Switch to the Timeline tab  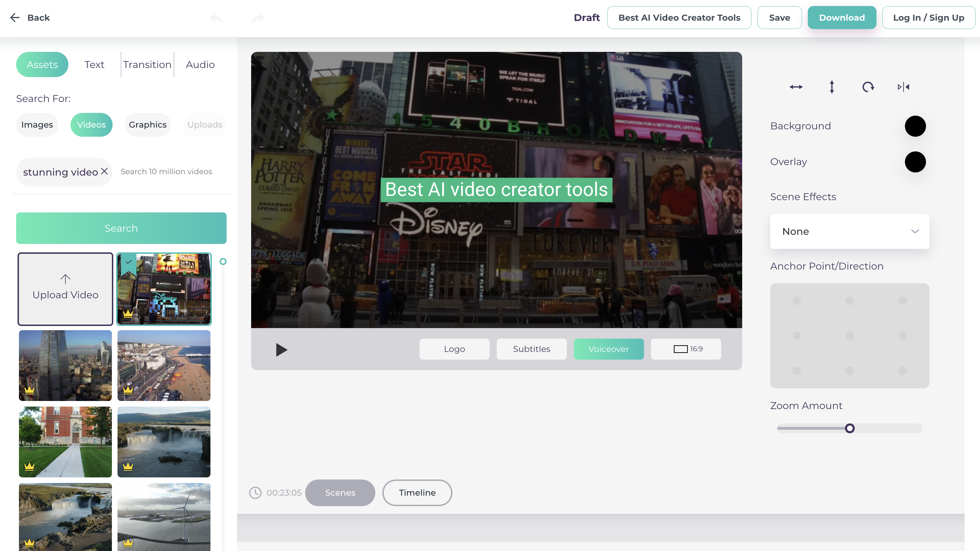(x=417, y=492)
